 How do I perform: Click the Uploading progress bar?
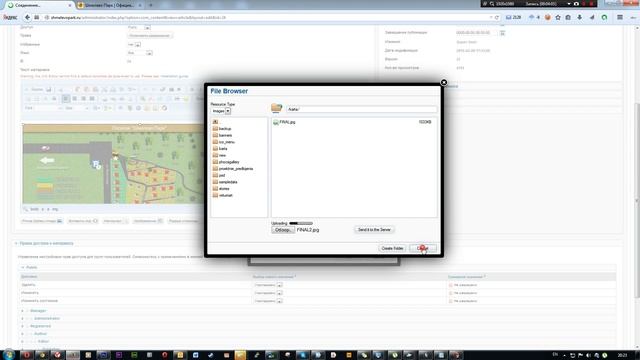pyautogui.click(x=301, y=223)
